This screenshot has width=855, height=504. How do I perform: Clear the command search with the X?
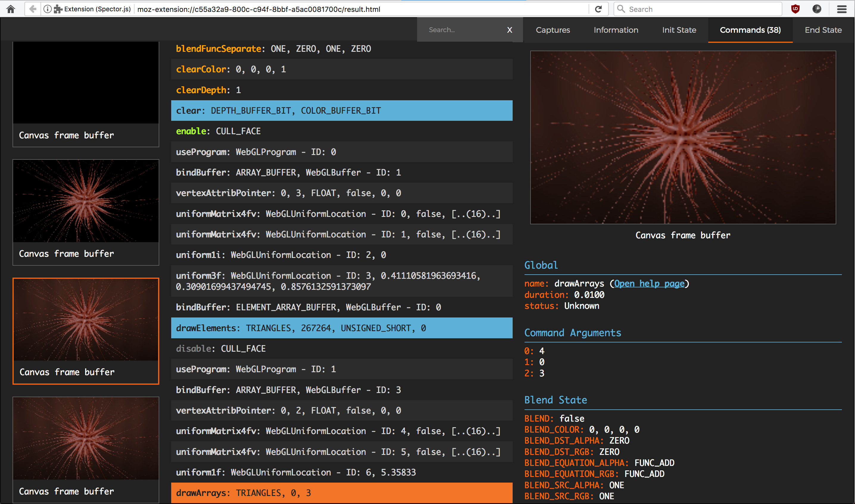point(509,30)
